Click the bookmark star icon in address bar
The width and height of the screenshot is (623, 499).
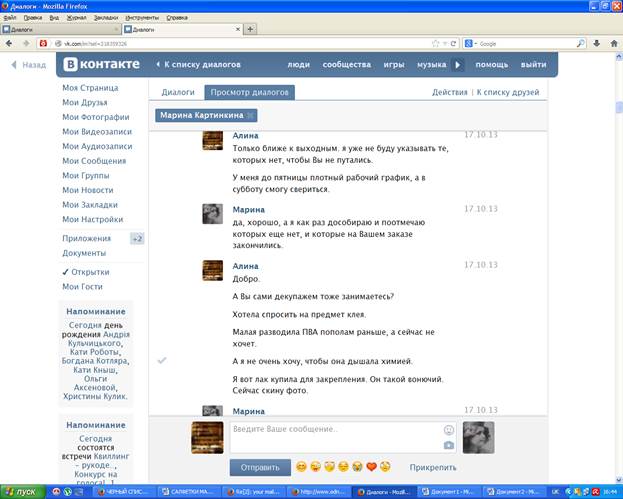(x=436, y=43)
